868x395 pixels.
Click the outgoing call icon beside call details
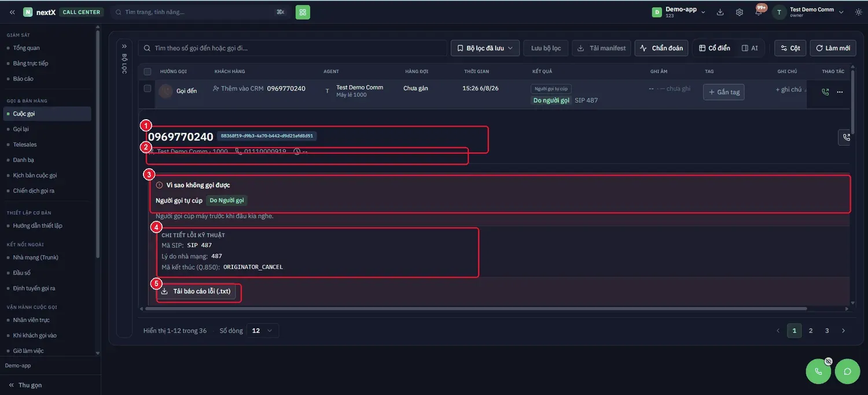(x=845, y=137)
